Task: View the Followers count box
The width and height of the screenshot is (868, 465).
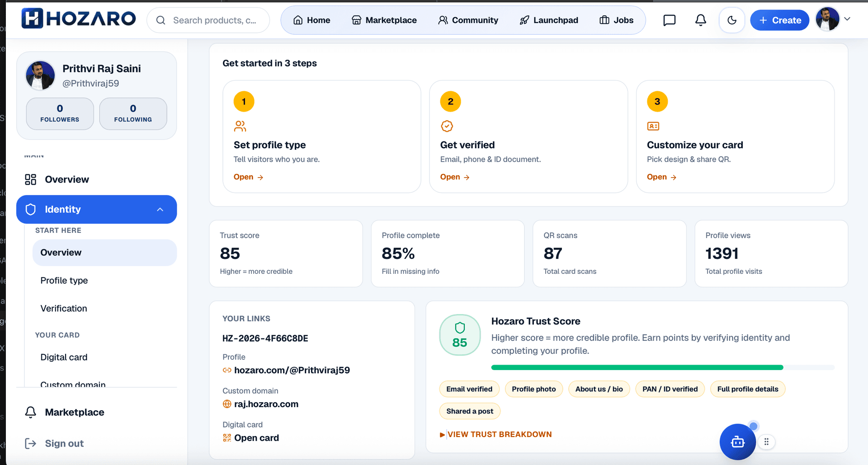Action: [x=60, y=114]
